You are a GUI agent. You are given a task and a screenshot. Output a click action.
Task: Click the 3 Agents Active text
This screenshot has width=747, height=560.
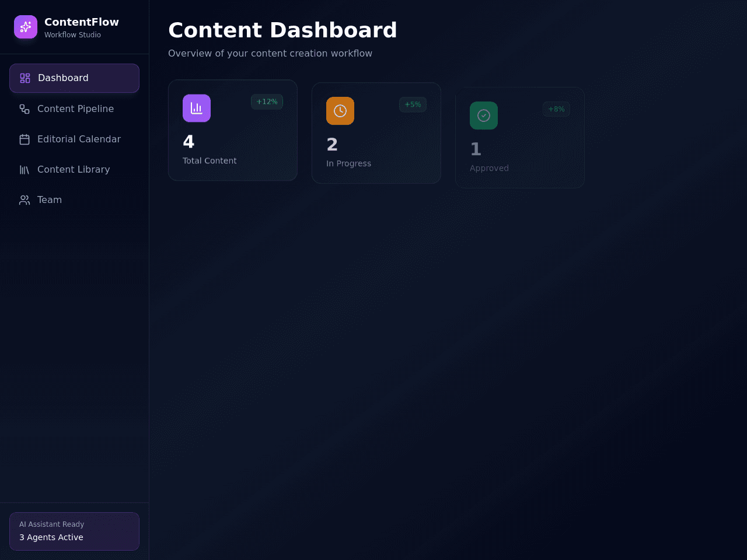[x=51, y=537]
